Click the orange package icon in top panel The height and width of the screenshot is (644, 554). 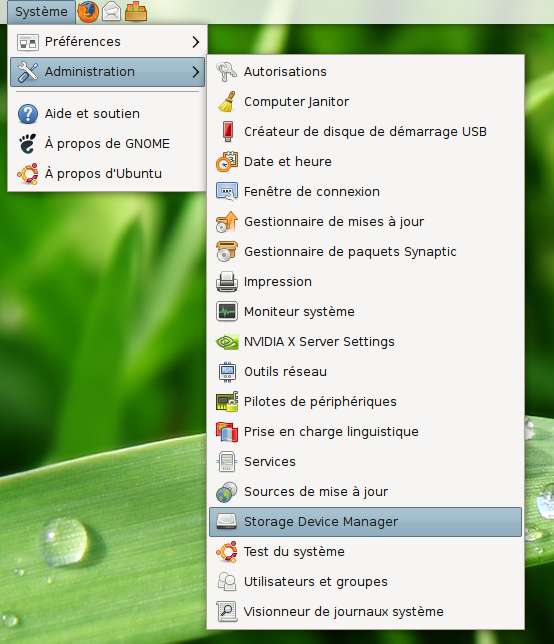(x=136, y=12)
